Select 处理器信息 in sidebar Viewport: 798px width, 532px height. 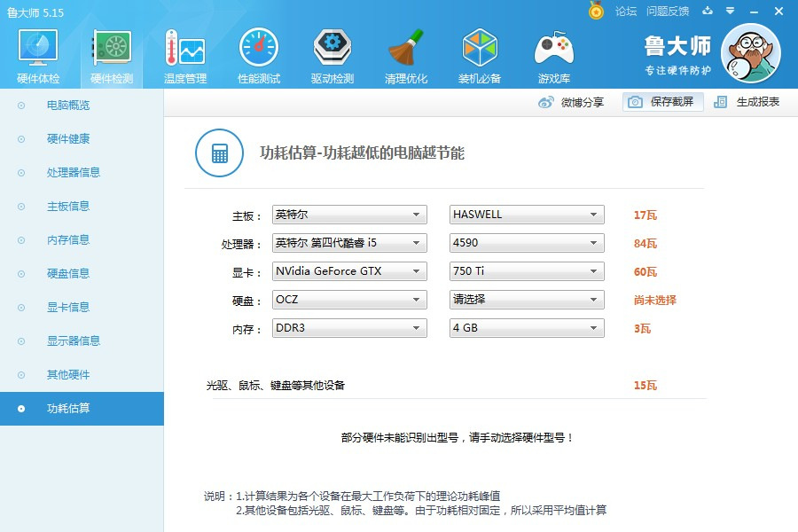point(82,173)
